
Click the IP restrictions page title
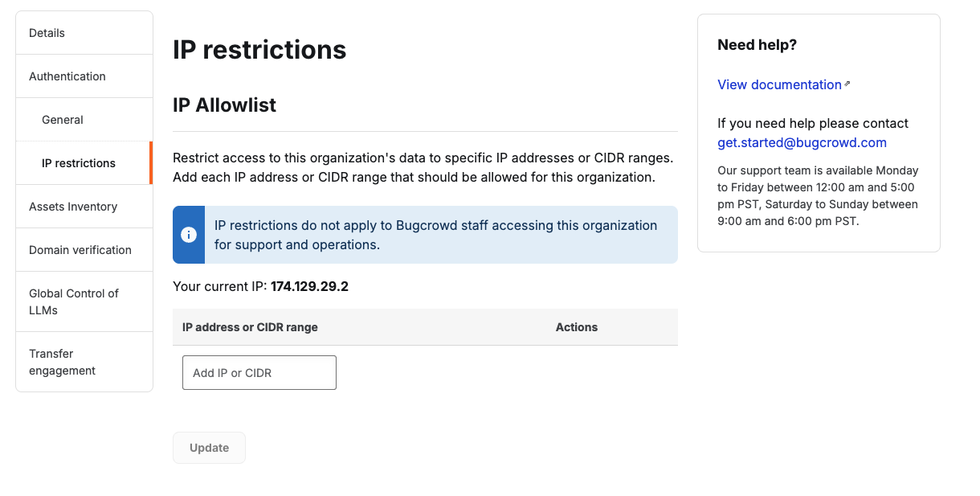point(259,50)
